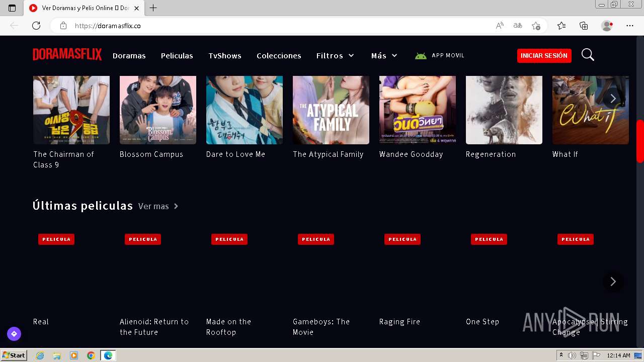Open the Favorites list icon
This screenshot has width=644, height=362.
click(561, 26)
